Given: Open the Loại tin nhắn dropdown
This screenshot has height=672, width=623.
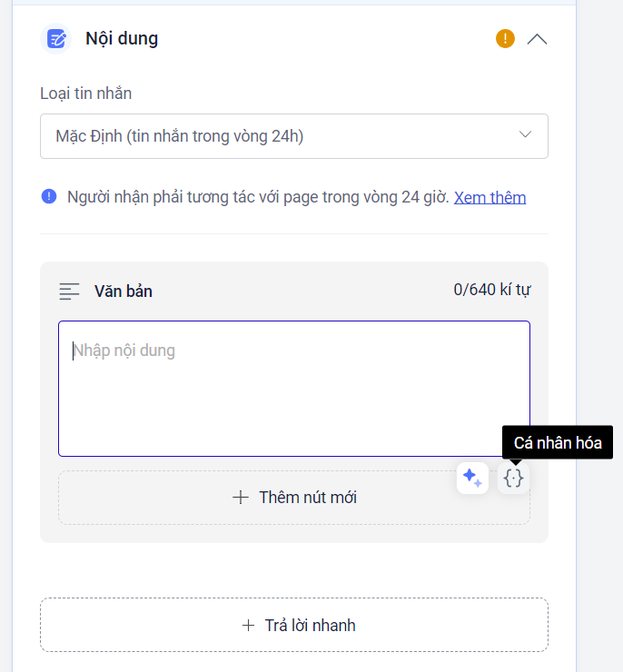Looking at the screenshot, I should 282,136.
